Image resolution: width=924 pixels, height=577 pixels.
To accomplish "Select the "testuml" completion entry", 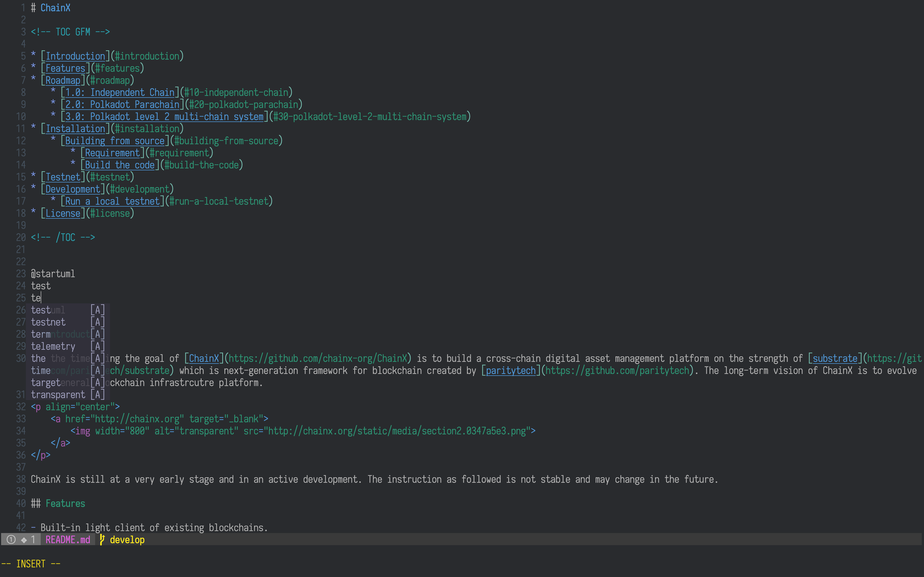I will pyautogui.click(x=48, y=310).
